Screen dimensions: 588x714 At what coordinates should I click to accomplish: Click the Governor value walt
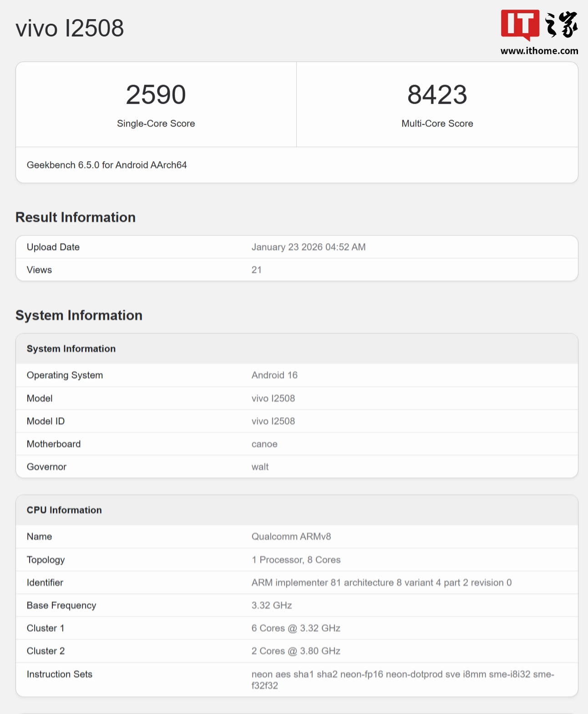[260, 467]
